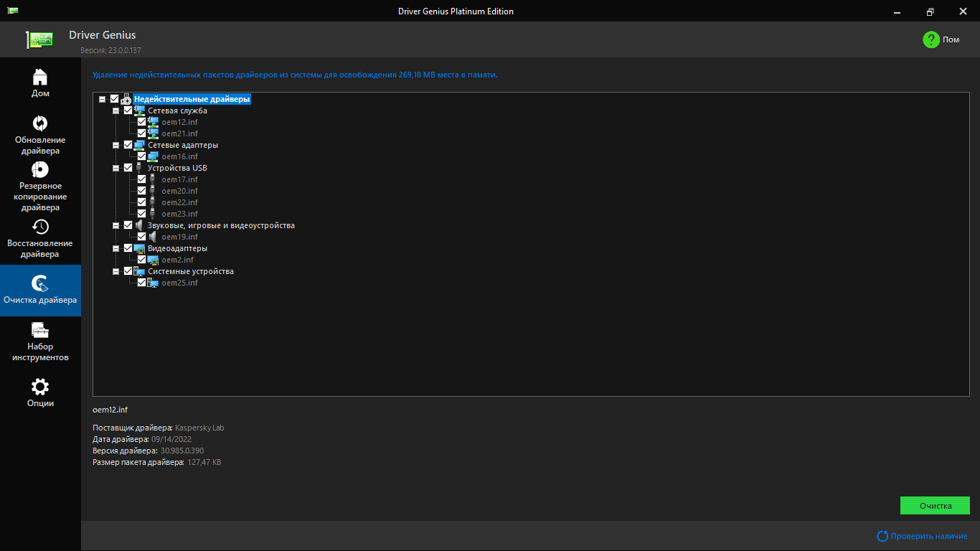Uncheck the oem17.inf checkbox
980x551 pixels.
[141, 179]
